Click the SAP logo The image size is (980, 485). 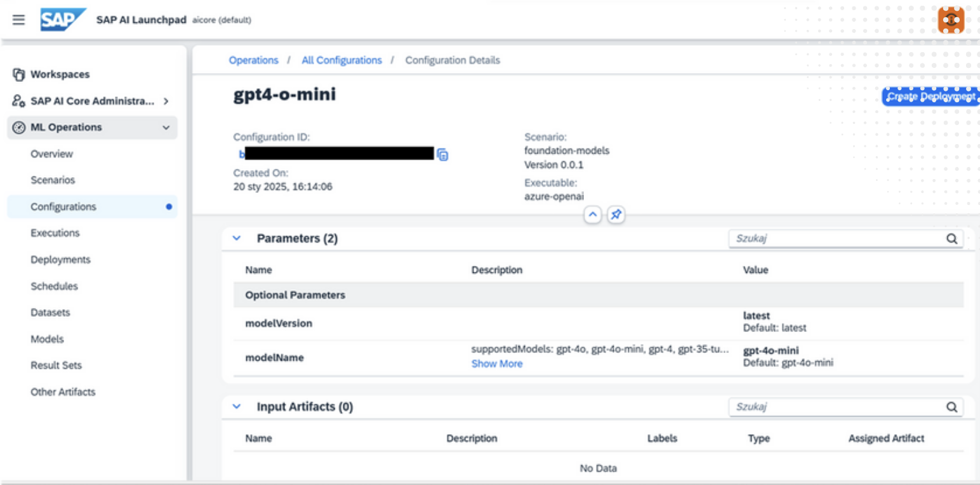pyautogui.click(x=63, y=20)
